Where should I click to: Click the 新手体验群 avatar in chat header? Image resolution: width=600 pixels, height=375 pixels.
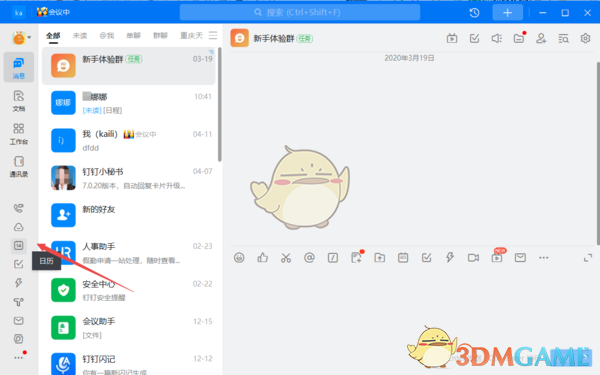240,38
